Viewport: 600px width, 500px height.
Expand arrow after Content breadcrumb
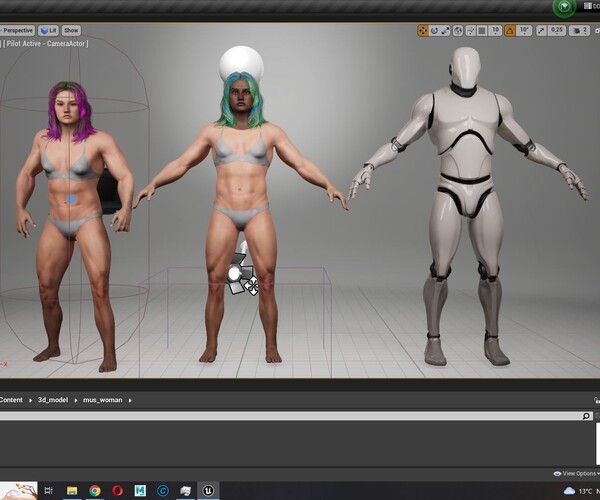(x=30, y=400)
